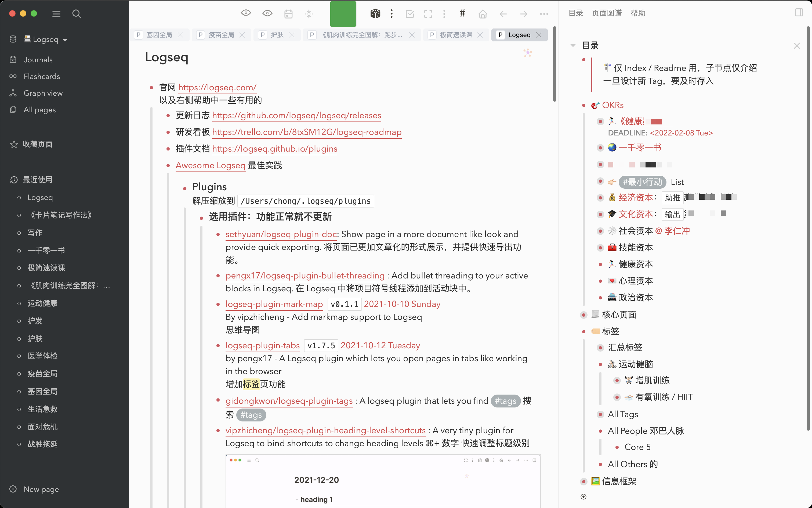Screen dimensions: 812x508
Task: Click the green color square in toolbar
Action: 343,14
